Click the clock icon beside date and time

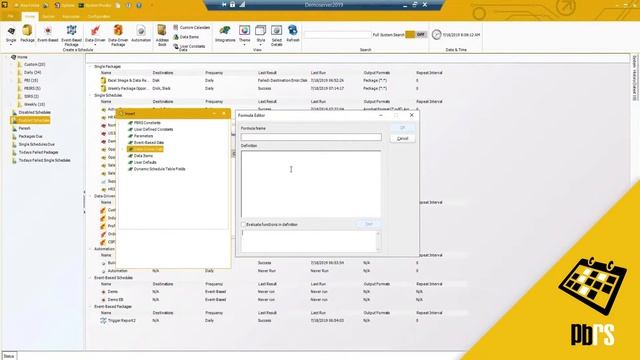click(x=436, y=35)
